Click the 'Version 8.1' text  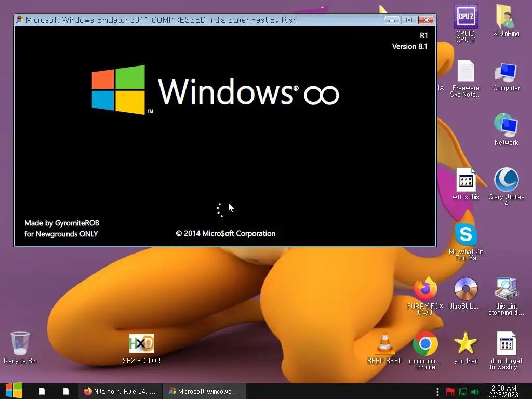click(x=410, y=46)
